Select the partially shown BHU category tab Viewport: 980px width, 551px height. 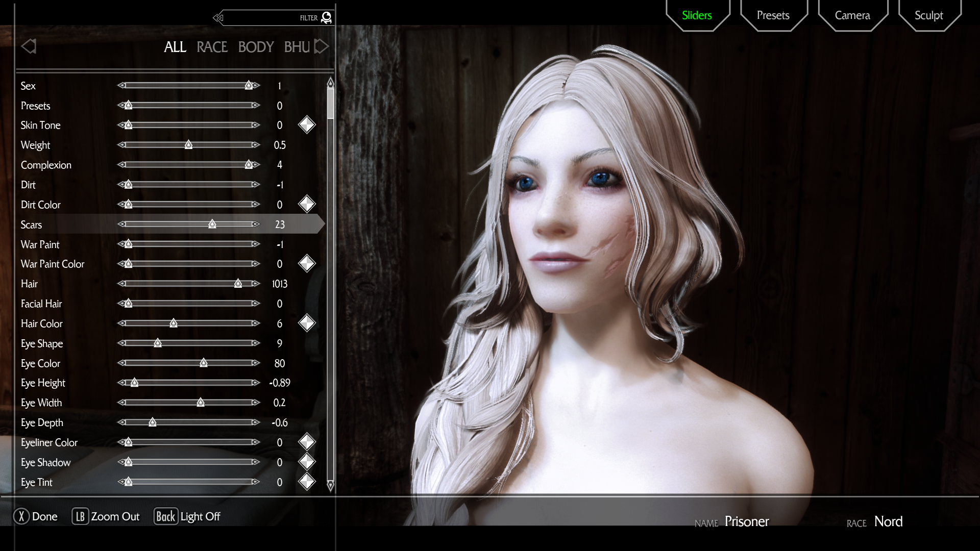(297, 47)
